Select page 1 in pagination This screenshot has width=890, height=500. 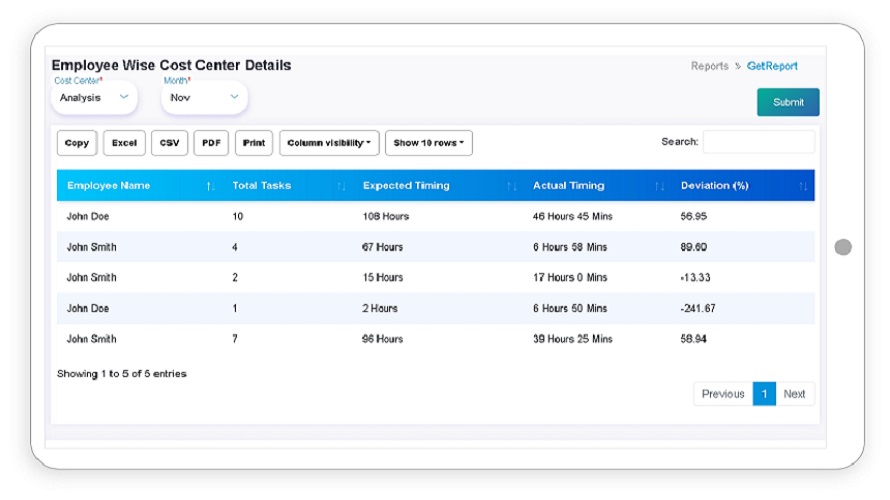tap(764, 394)
